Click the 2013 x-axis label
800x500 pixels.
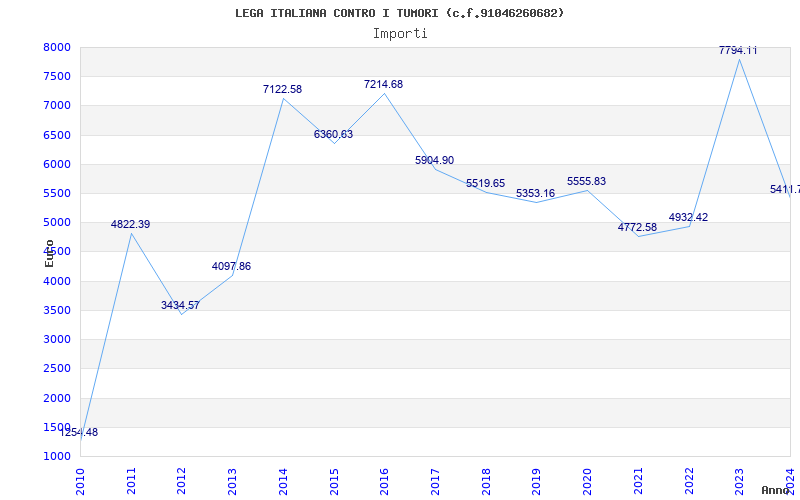click(x=232, y=482)
